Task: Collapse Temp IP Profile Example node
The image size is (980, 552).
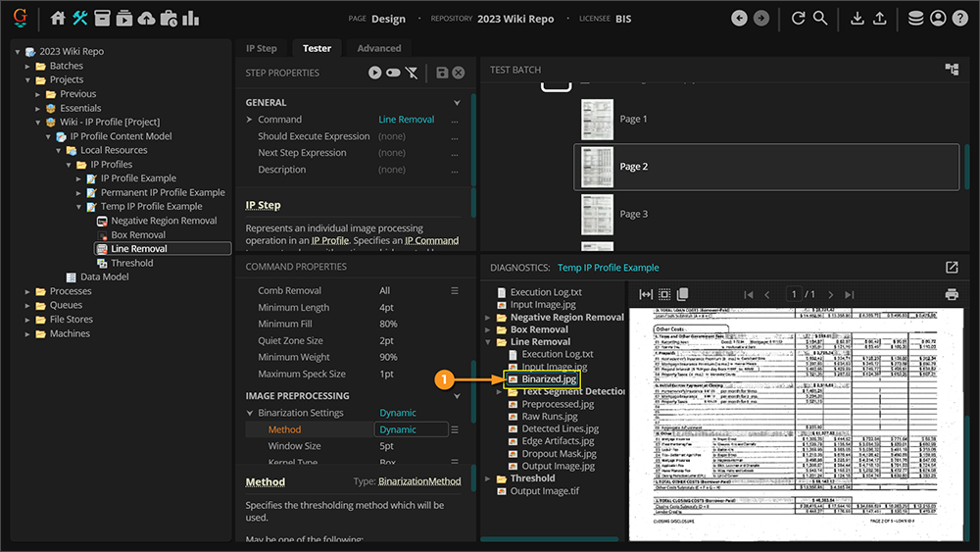Action: (78, 207)
